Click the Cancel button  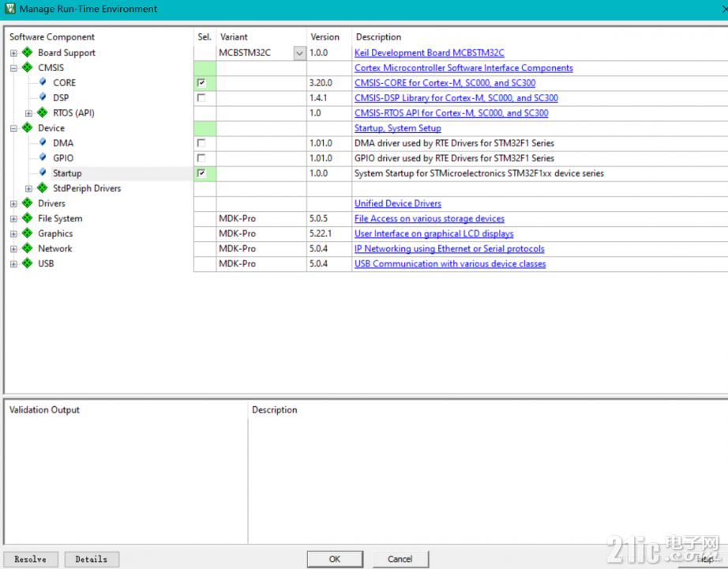click(x=400, y=559)
